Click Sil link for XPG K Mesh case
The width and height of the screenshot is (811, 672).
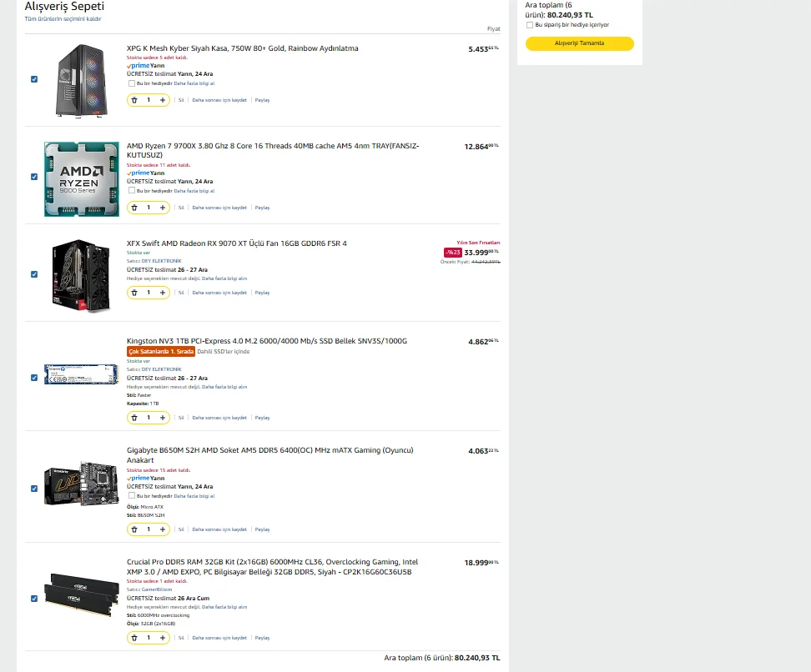click(x=181, y=100)
